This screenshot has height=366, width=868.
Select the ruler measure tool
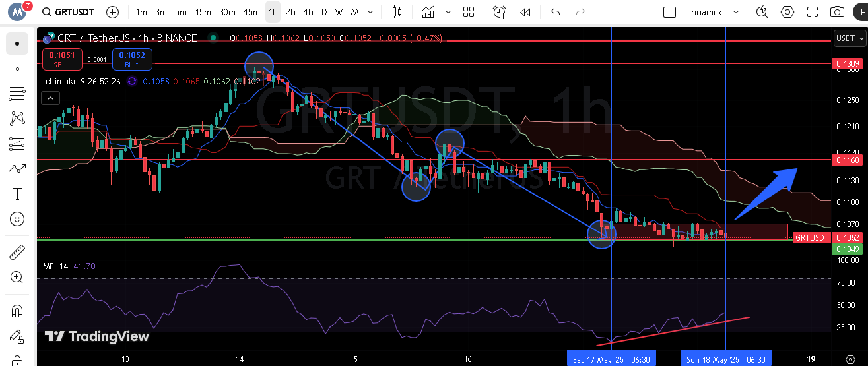tap(17, 253)
